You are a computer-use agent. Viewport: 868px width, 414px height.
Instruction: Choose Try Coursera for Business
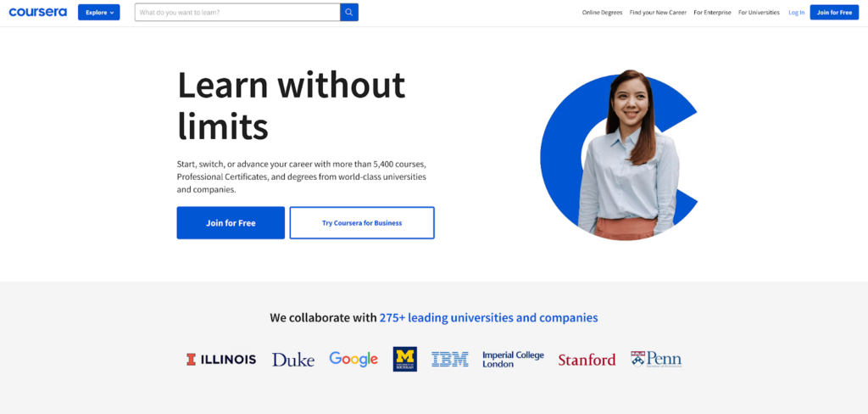(362, 223)
